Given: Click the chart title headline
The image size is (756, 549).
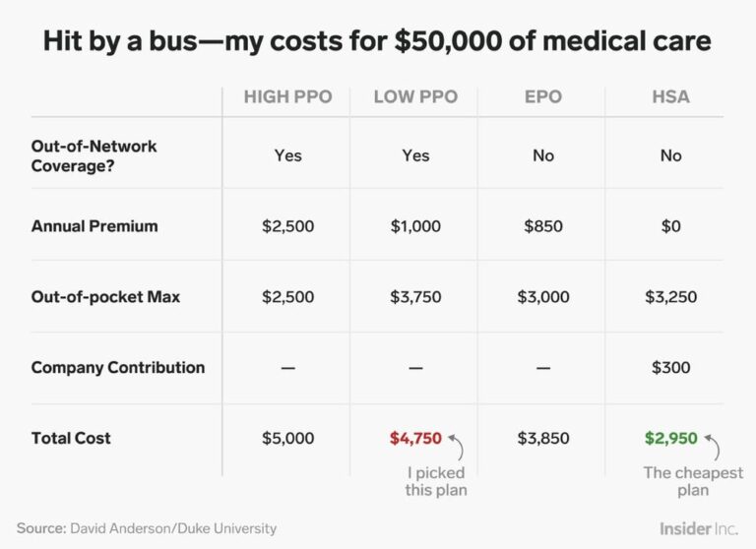Looking at the screenshot, I should coord(378,40).
